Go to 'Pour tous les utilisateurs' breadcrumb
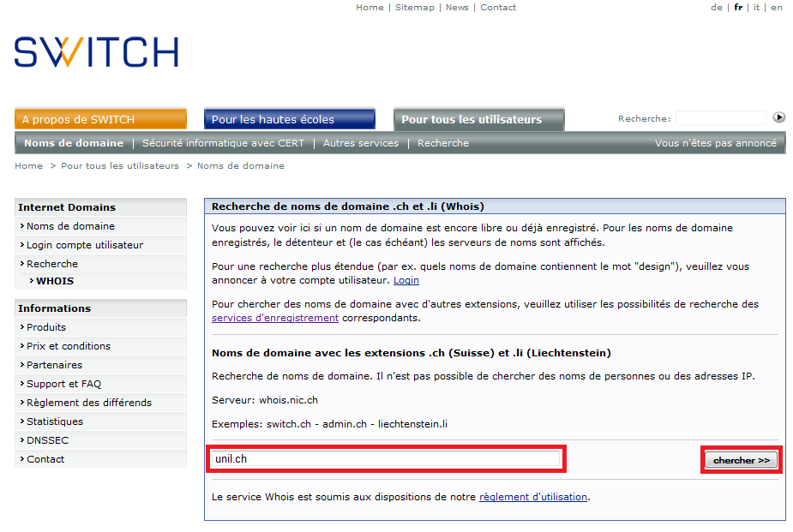 [x=120, y=165]
